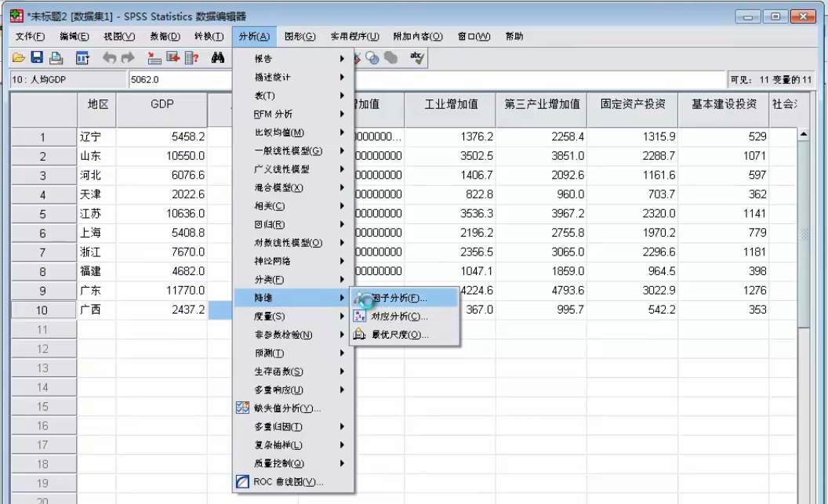Image resolution: width=828 pixels, height=504 pixels.
Task: Expand the 生存函数(S) submenu
Action: click(293, 372)
